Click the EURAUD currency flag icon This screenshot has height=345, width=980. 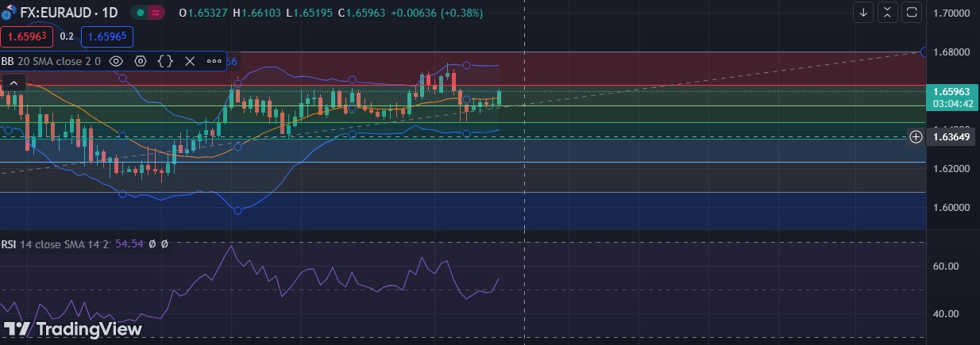[10, 13]
